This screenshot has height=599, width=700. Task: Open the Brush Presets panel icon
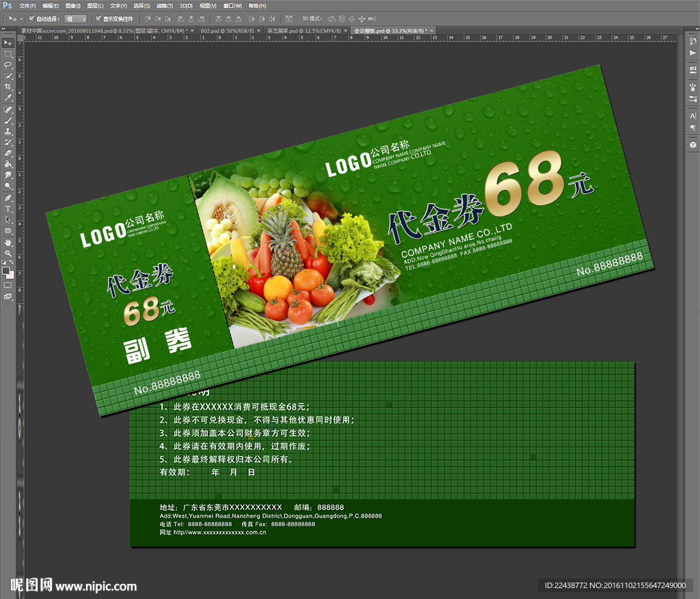(693, 87)
